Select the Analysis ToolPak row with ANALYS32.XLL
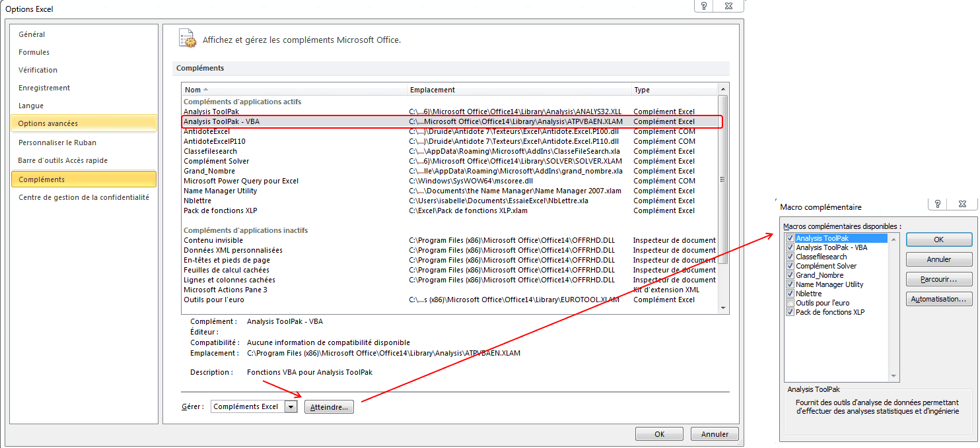Viewport: 980px width, 448px height. (450, 112)
